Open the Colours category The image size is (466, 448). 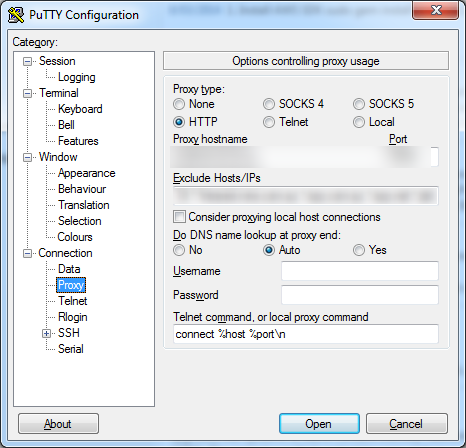click(x=75, y=237)
